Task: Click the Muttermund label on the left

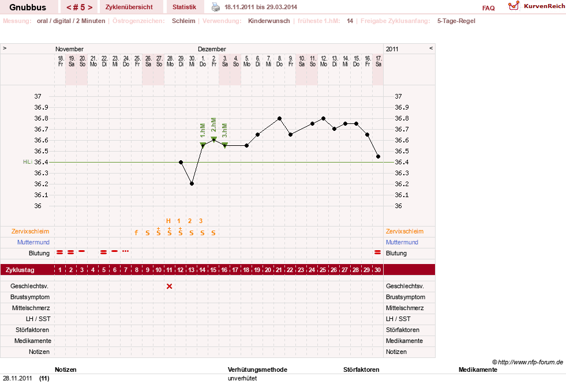Action: click(x=33, y=242)
